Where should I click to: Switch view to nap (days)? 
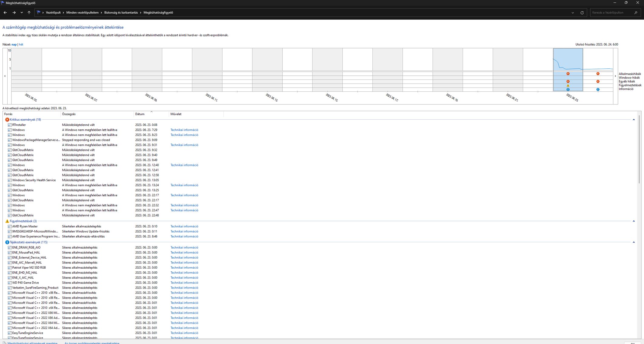(14, 45)
